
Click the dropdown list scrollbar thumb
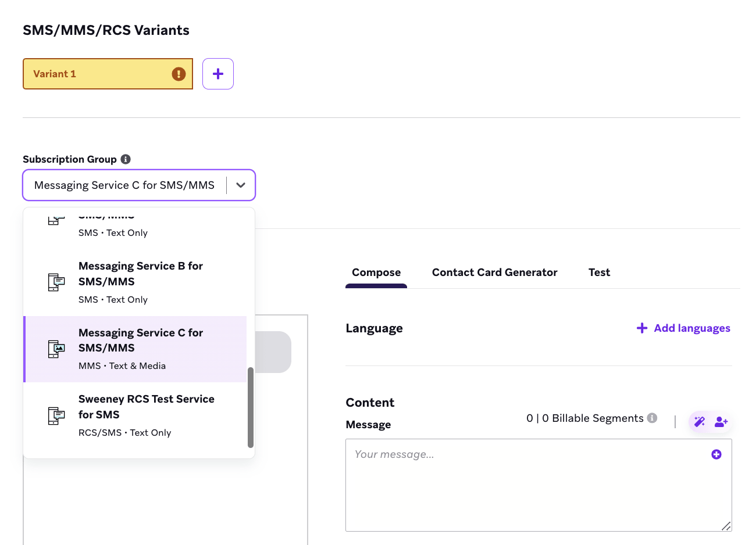pyautogui.click(x=251, y=407)
